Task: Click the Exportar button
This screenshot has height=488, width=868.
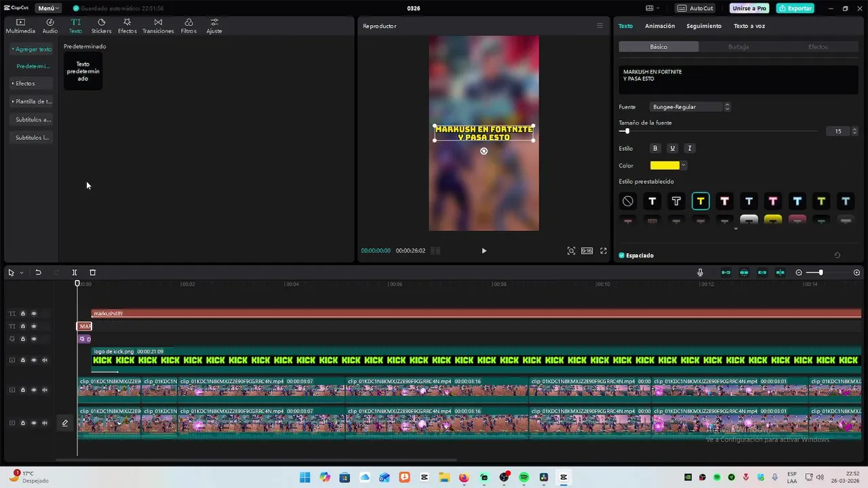Action: (x=795, y=8)
